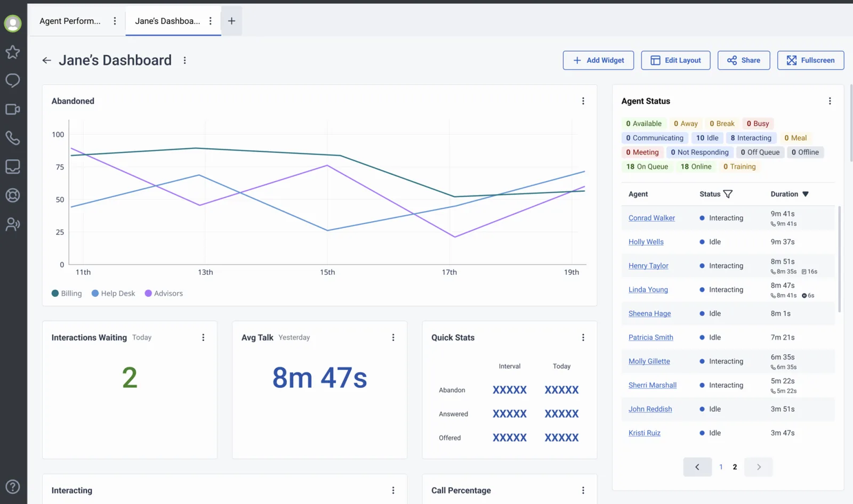Viewport: 853px width, 504px height.
Task: Open Avg Talk widget options menu
Action: point(393,338)
